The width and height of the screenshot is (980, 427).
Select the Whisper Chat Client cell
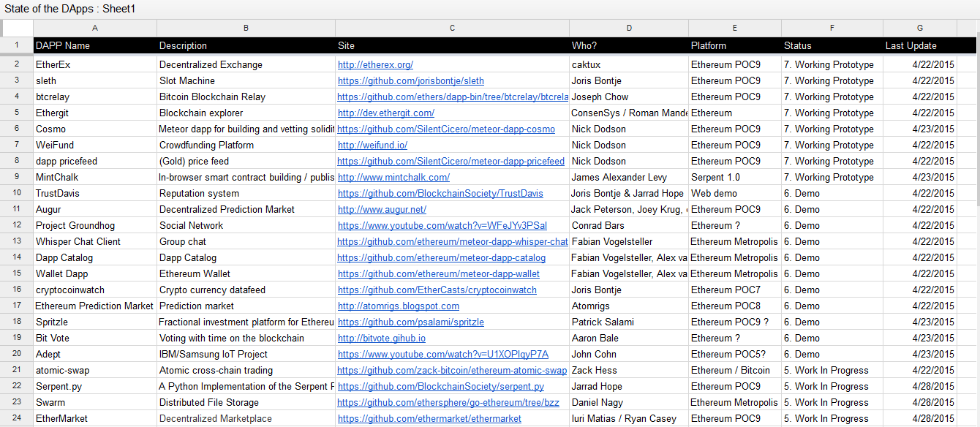(x=95, y=241)
